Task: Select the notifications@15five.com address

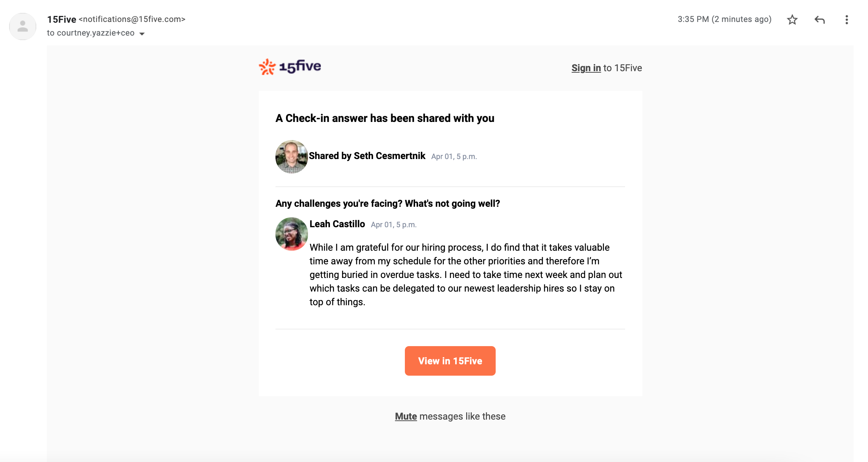Action: point(132,19)
